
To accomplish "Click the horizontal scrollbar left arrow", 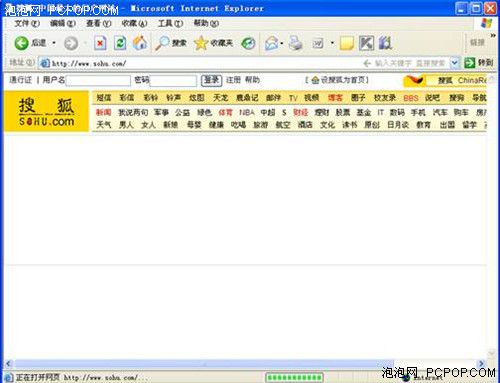I will coord(8,364).
